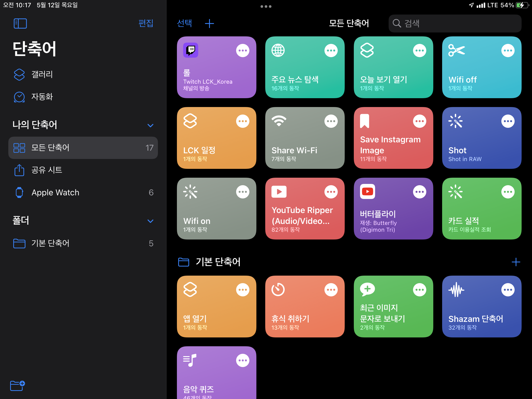532x399 pixels.
Task: Click the new folder icon at bottom left
Action: [17, 386]
